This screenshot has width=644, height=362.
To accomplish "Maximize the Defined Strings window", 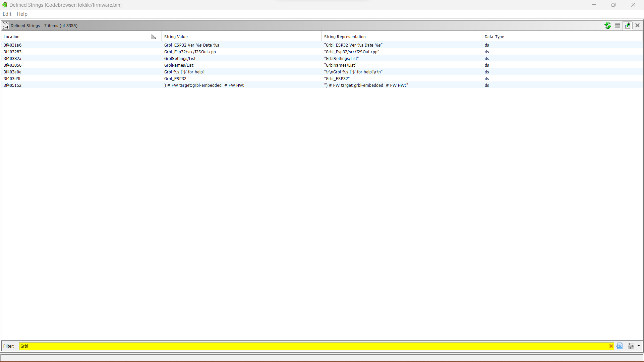I will (613, 5).
